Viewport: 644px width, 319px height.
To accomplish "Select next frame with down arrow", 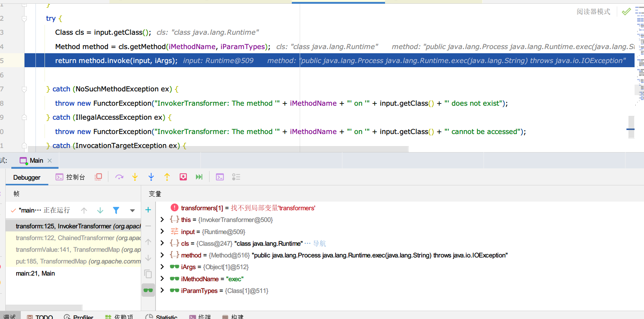I will tap(100, 210).
